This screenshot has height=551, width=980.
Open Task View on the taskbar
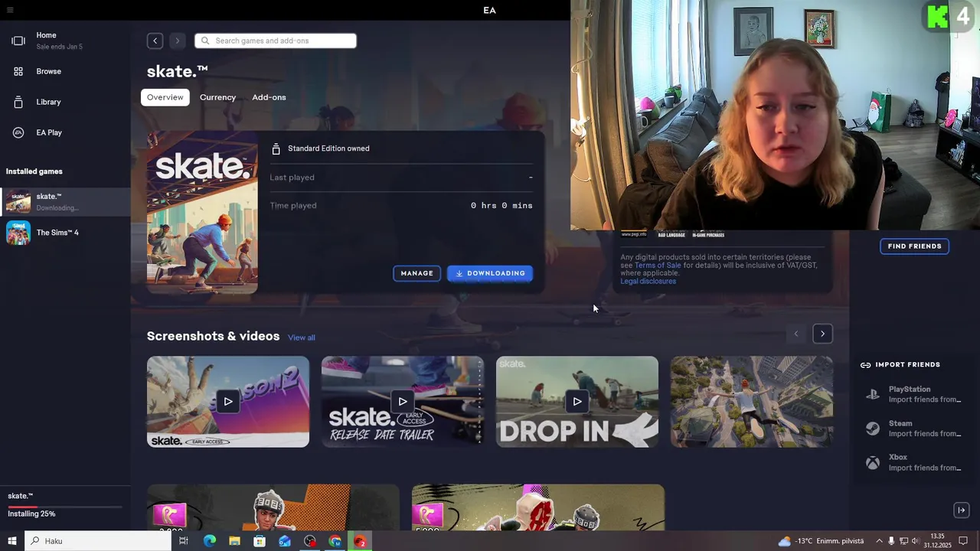click(x=184, y=541)
